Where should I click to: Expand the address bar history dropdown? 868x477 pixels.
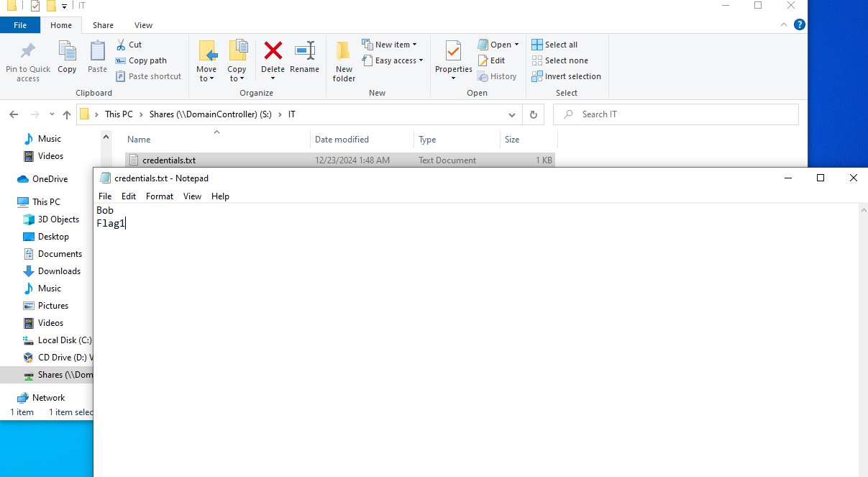512,114
